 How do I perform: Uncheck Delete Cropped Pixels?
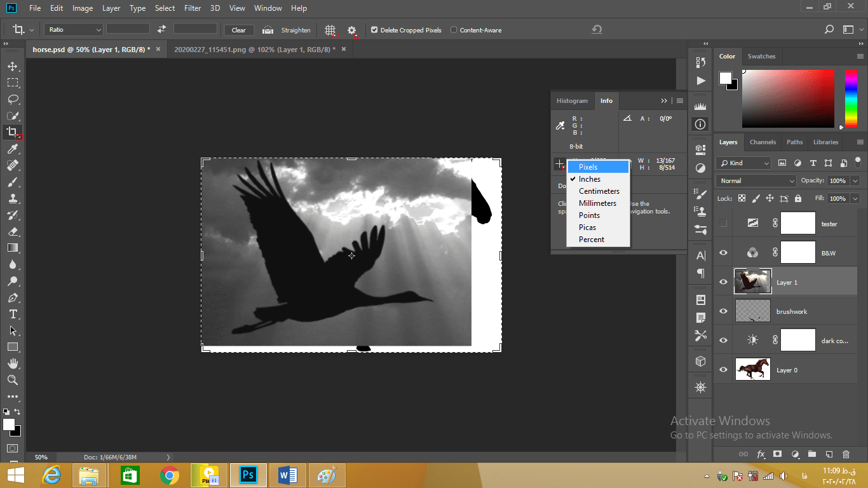[374, 30]
